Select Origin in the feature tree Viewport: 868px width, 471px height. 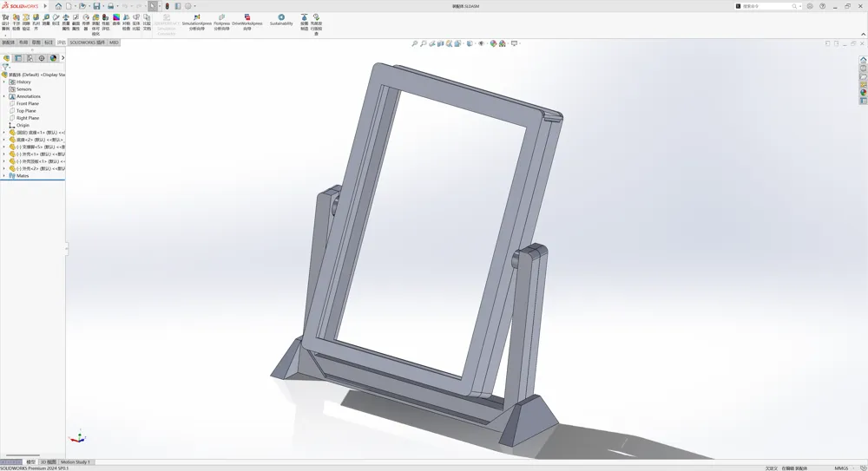pyautogui.click(x=23, y=125)
